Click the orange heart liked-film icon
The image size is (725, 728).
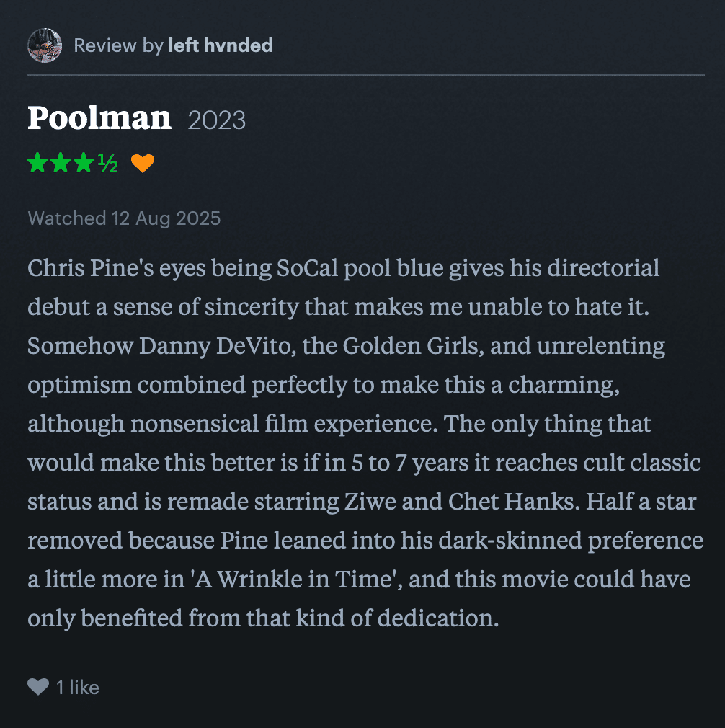point(143,164)
